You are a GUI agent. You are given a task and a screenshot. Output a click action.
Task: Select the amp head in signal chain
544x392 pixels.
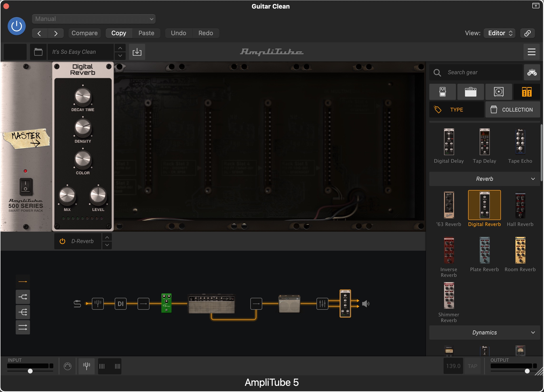pyautogui.click(x=211, y=304)
